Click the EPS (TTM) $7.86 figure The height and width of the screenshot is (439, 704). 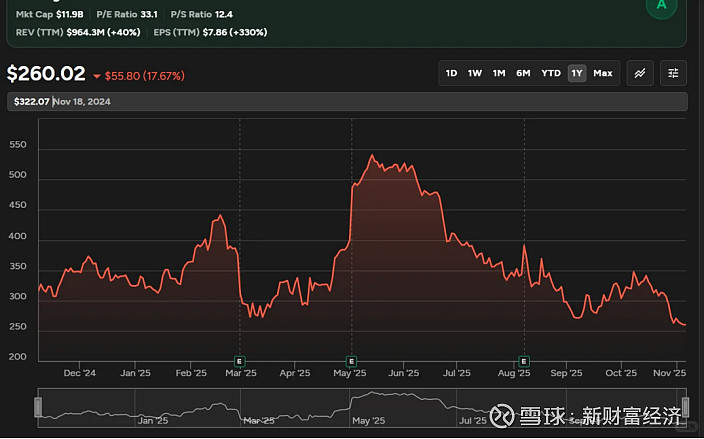(x=210, y=32)
